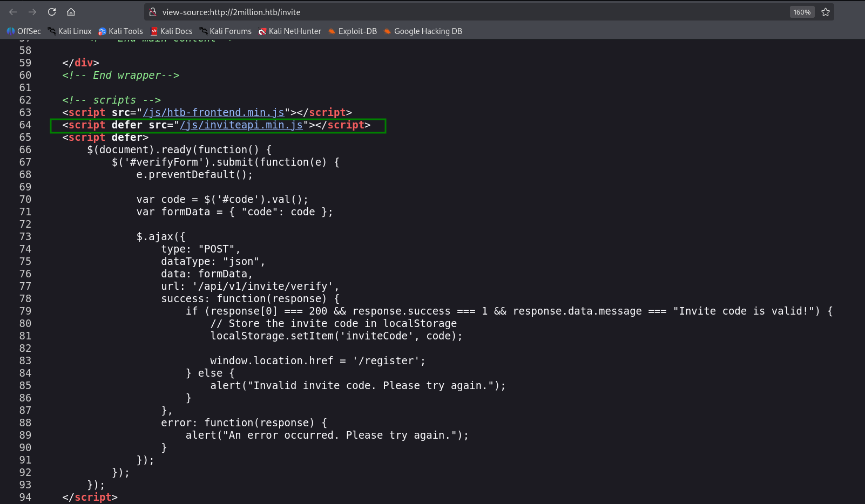
Task: Click the view-source URL address bar
Action: click(x=432, y=12)
